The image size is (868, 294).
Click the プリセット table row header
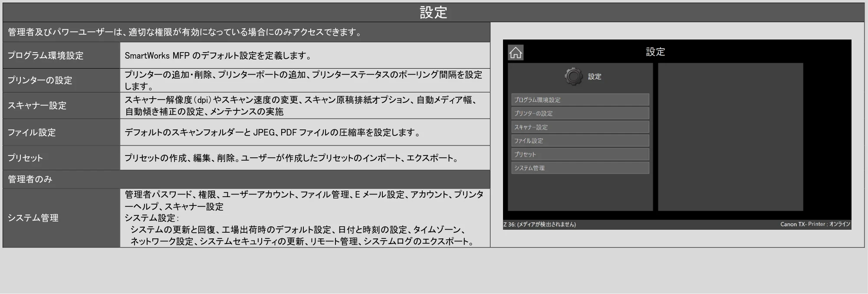point(61,158)
